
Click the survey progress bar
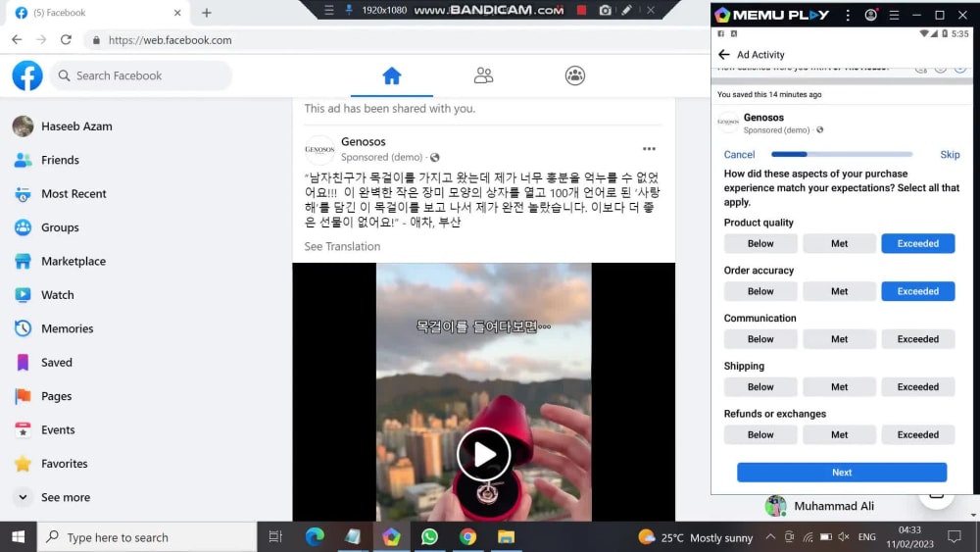coord(842,154)
